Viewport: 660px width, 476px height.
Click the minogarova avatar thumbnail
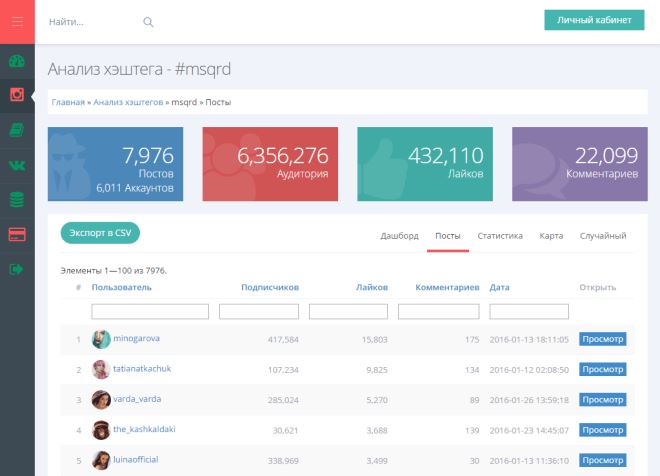[101, 339]
